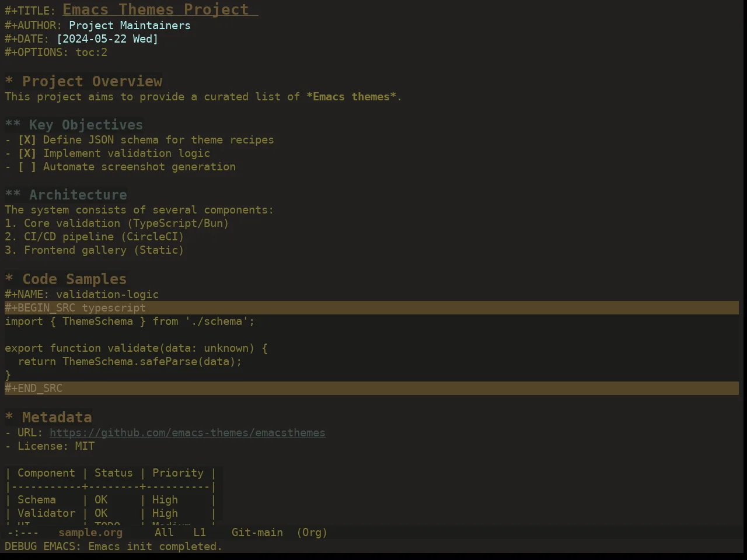Click the 'Priority' table header cell

178,473
